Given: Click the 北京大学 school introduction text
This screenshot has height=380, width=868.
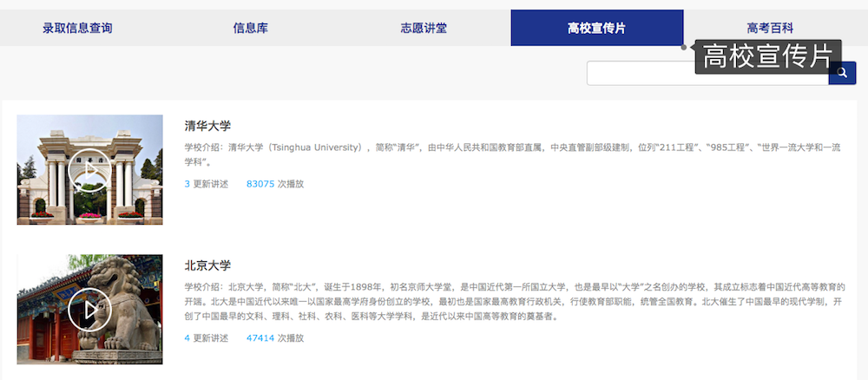Looking at the screenshot, I should [x=512, y=301].
